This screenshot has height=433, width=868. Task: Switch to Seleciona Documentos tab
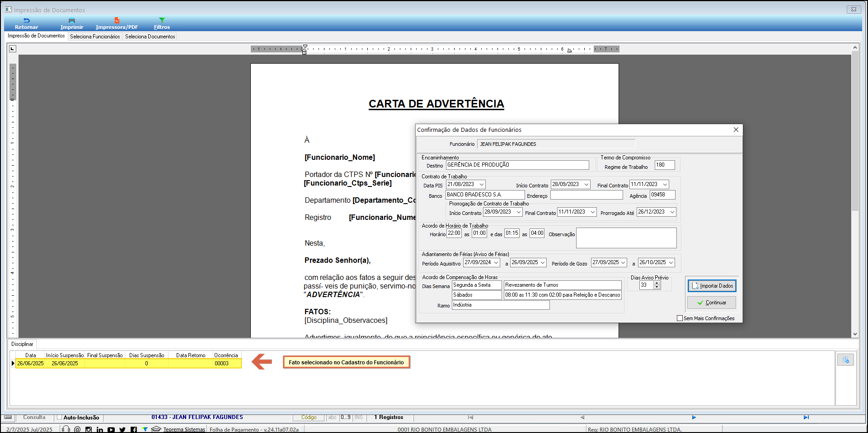click(150, 37)
